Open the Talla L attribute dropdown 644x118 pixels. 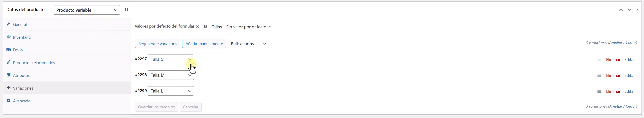click(171, 91)
